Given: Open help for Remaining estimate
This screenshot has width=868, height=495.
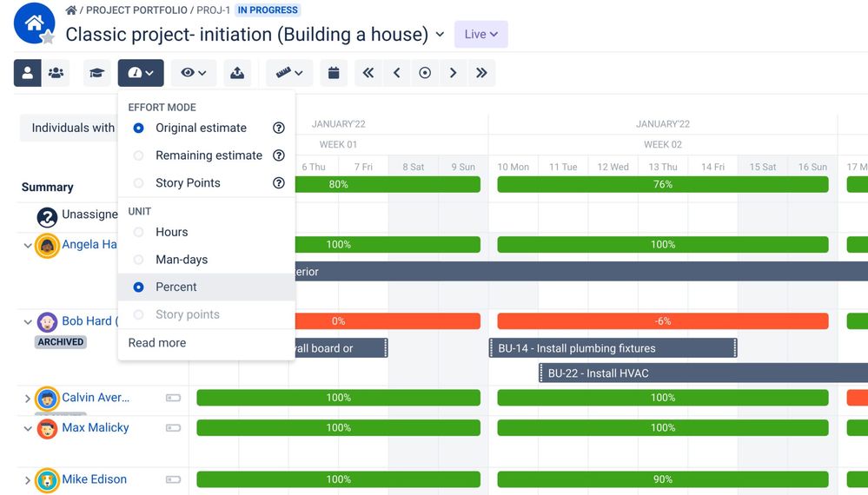Looking at the screenshot, I should [279, 155].
